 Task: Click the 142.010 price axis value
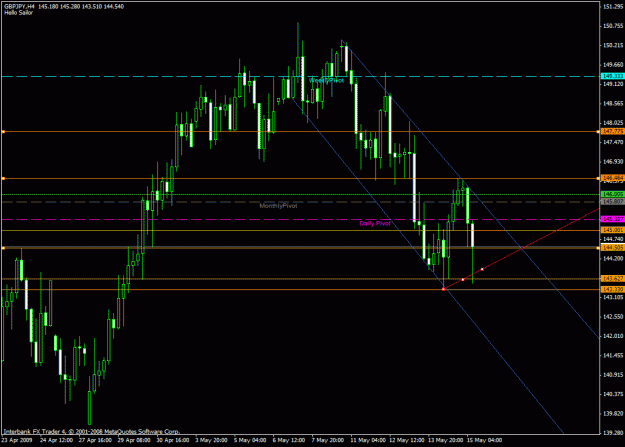(613, 336)
